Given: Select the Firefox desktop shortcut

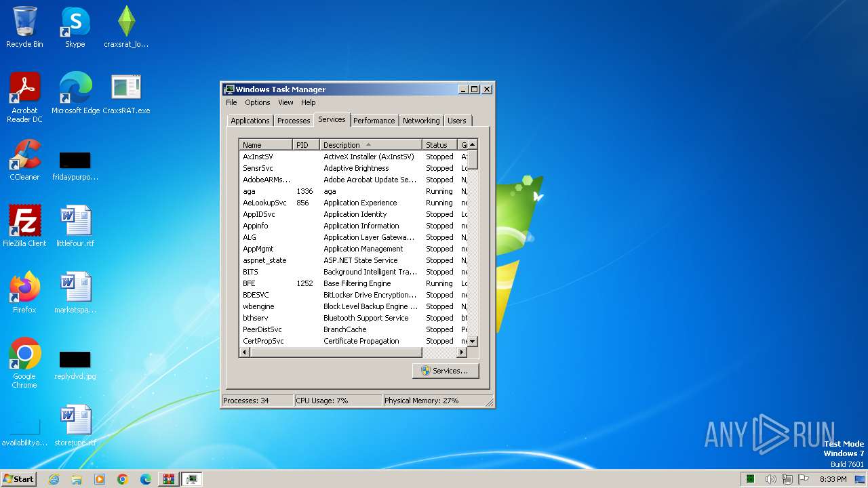Looking at the screenshot, I should (24, 293).
